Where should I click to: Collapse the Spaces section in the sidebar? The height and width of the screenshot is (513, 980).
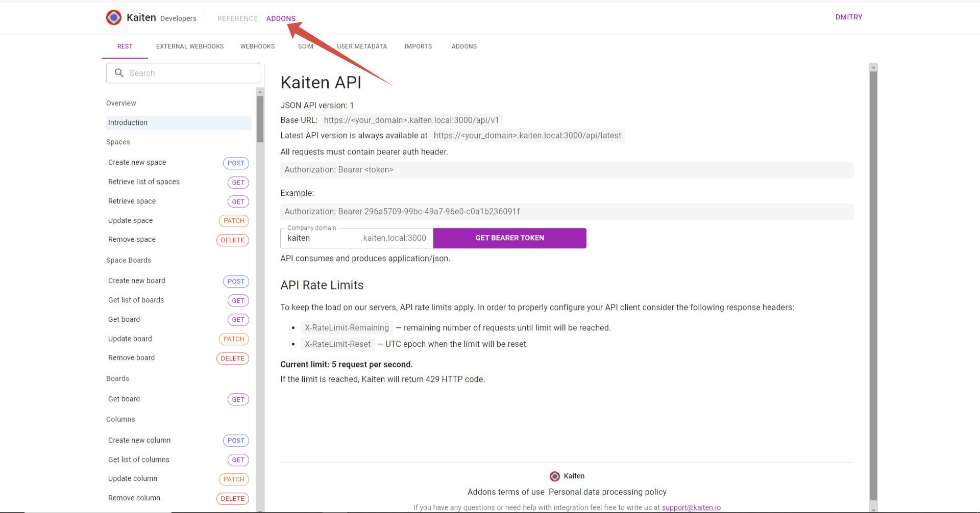tap(118, 142)
